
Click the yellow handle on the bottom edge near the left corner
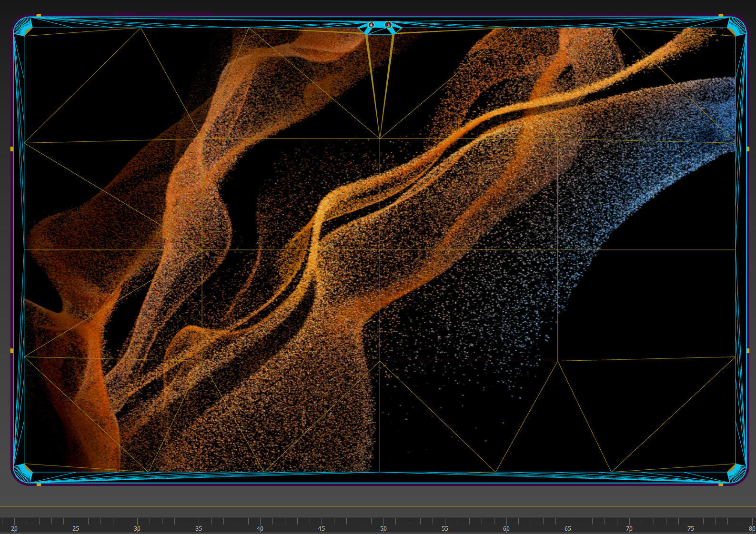[x=39, y=484]
